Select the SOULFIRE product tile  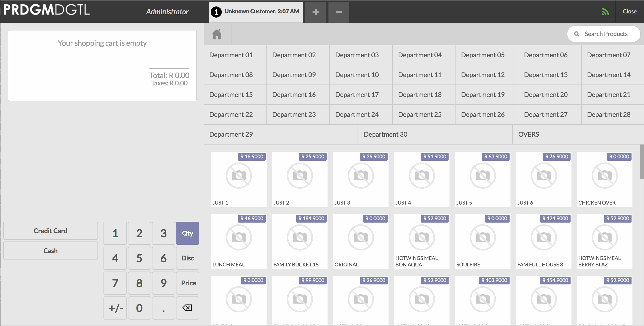(483, 241)
